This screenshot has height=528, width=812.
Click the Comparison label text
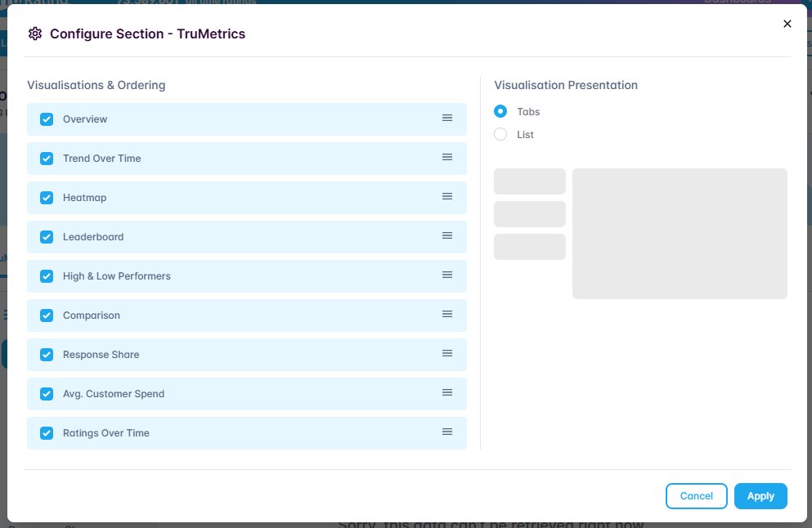(92, 315)
